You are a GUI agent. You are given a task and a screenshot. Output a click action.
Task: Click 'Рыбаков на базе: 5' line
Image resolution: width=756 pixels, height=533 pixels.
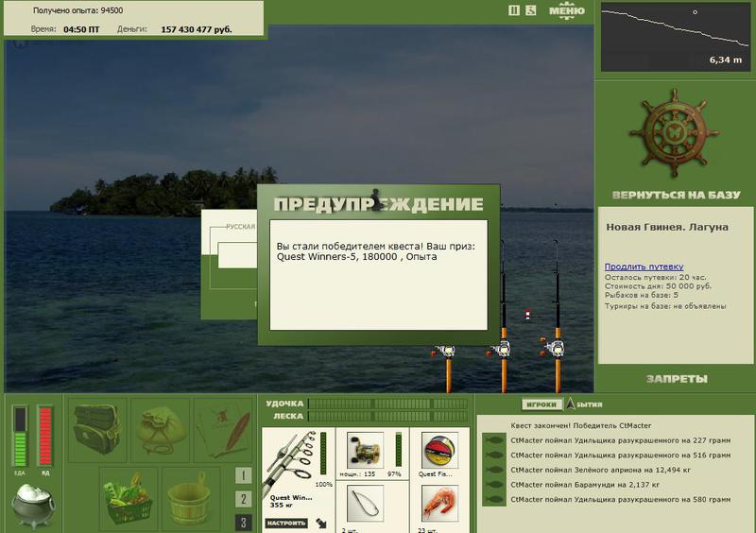coord(642,295)
